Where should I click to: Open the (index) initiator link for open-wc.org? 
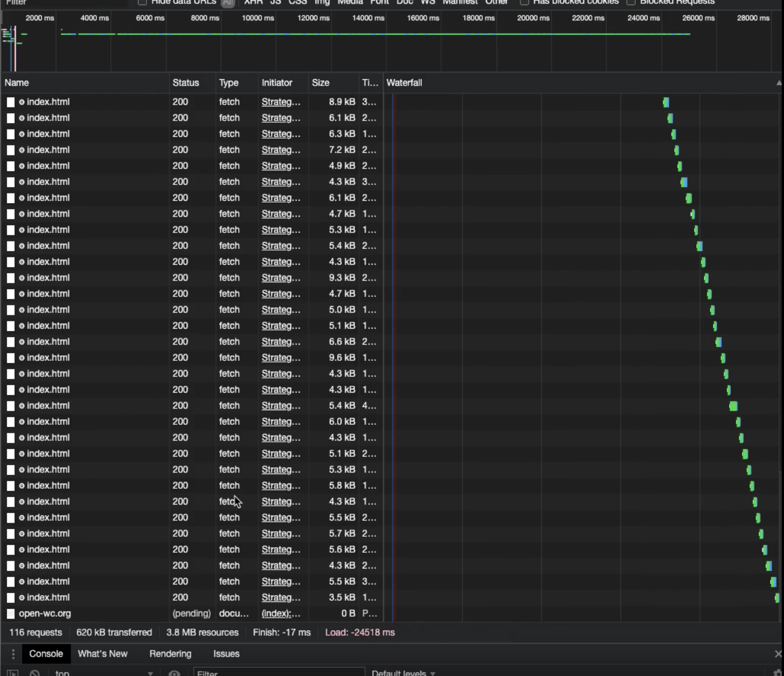click(281, 614)
